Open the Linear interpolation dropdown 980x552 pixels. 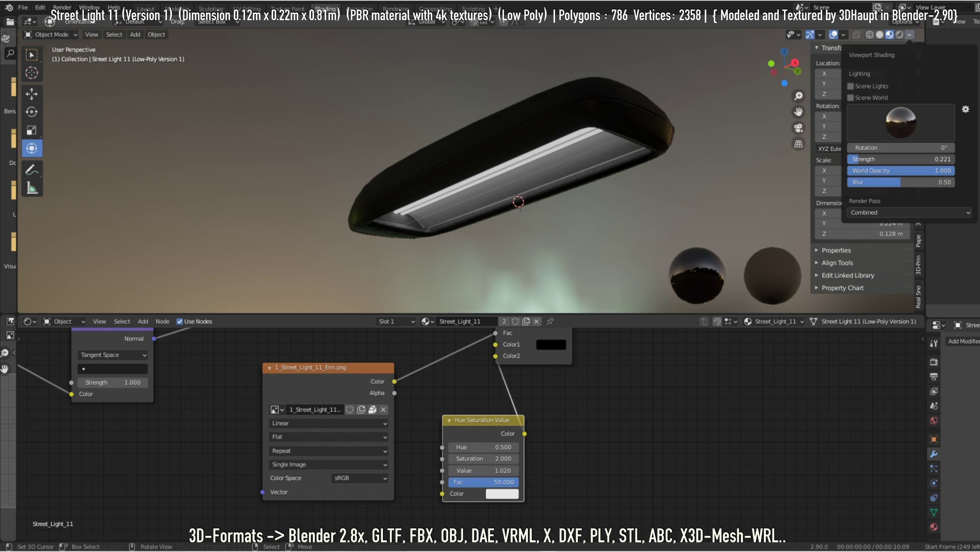click(x=329, y=423)
